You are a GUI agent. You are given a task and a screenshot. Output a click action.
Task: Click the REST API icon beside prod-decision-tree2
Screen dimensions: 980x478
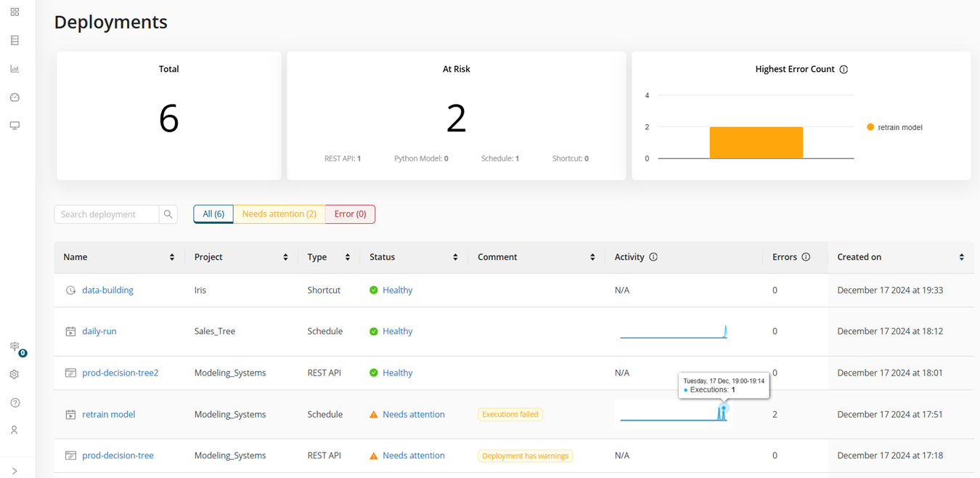click(70, 373)
